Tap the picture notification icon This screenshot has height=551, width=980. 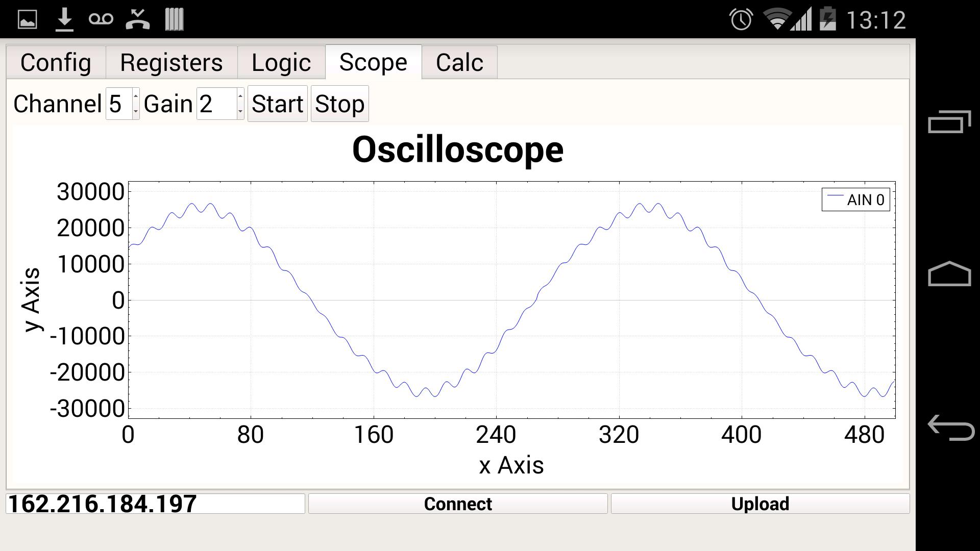pos(28,20)
